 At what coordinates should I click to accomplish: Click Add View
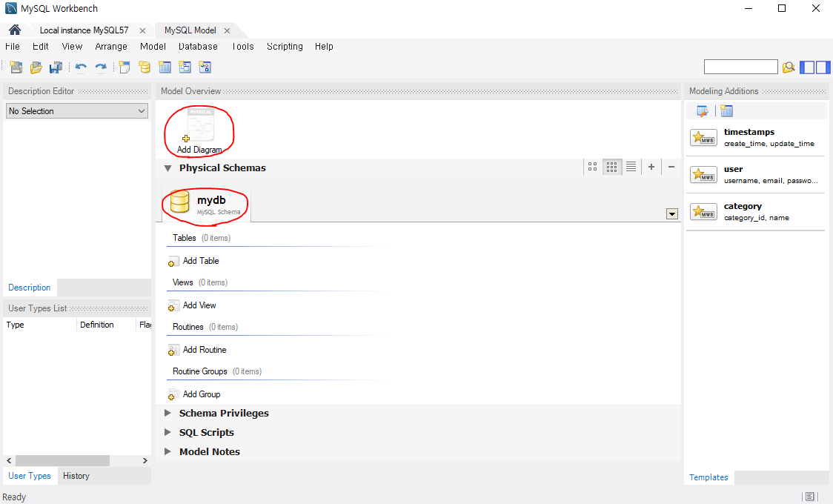(192, 305)
